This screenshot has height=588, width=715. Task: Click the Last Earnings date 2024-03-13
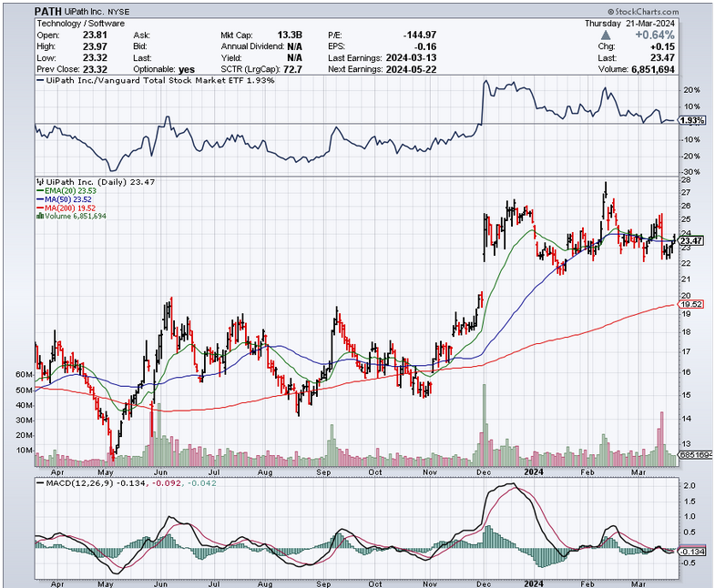coord(408,57)
